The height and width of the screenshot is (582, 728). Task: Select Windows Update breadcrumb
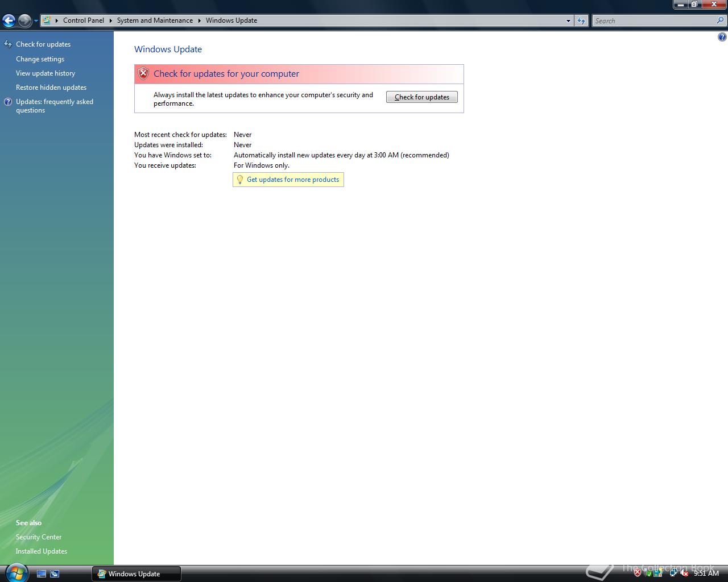pyautogui.click(x=231, y=20)
